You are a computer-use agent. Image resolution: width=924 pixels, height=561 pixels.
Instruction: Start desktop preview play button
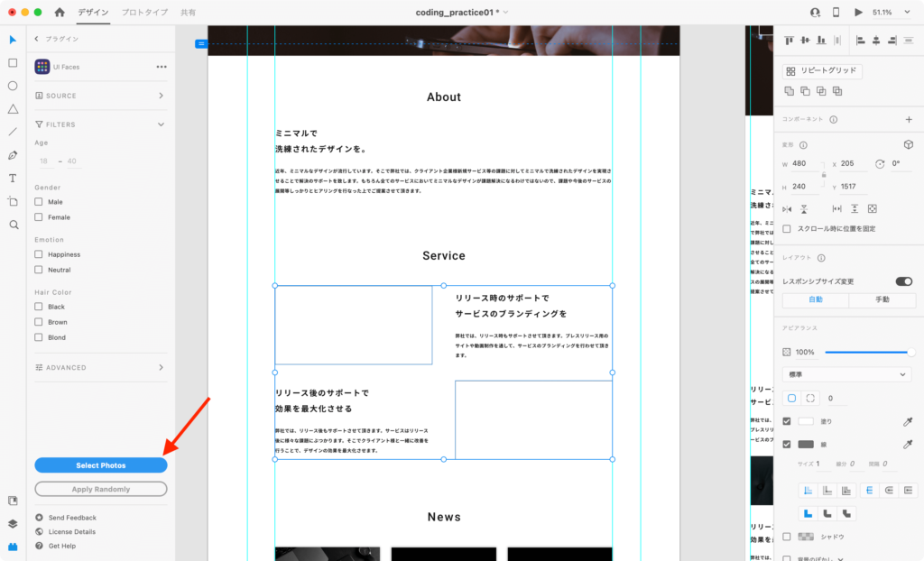pos(858,13)
